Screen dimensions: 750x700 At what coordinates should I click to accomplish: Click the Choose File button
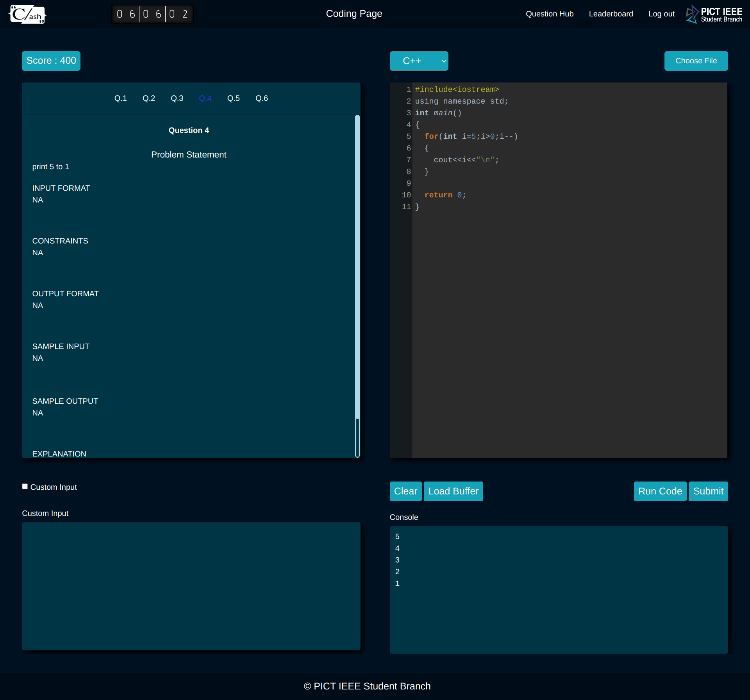tap(696, 61)
